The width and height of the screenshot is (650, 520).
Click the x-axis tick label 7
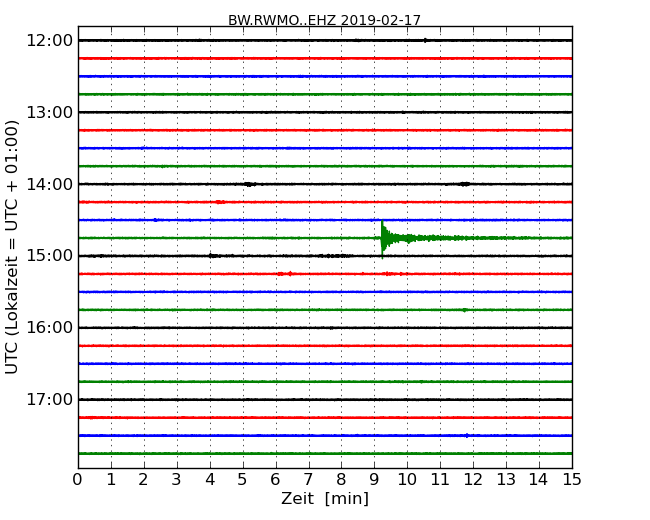[308, 480]
